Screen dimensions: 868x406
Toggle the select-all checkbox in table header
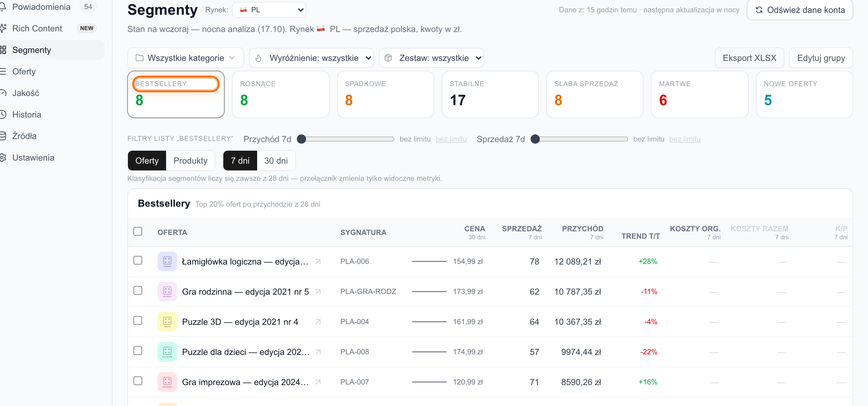138,232
